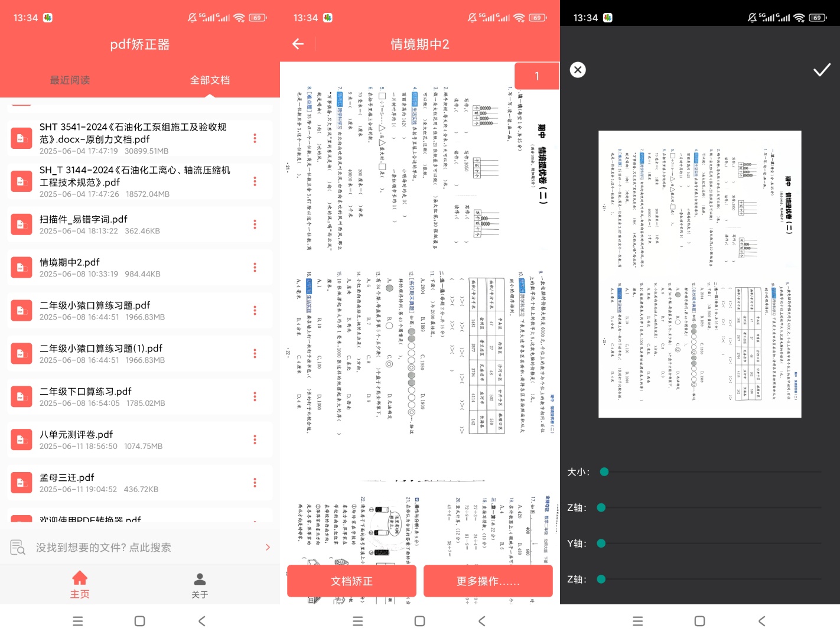The width and height of the screenshot is (840, 638).
Task: Tap the 更多操作 button
Action: (x=488, y=581)
